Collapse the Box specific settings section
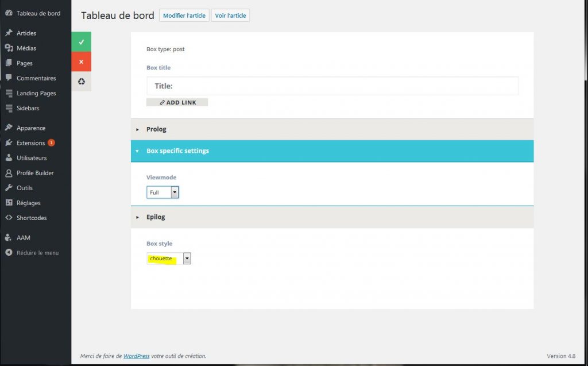Viewport: 588px width, 366px height. click(x=332, y=151)
